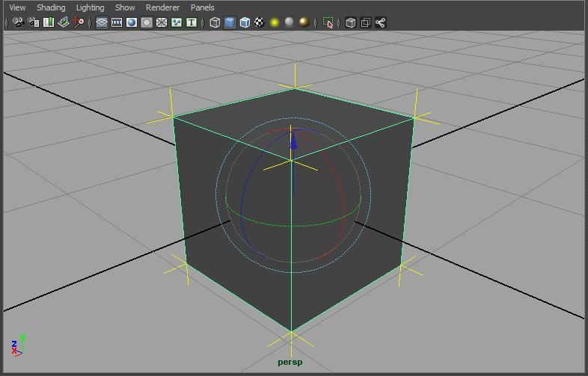Image resolution: width=588 pixels, height=376 pixels.
Task: Click the Isolate Select icon
Action: coord(328,22)
